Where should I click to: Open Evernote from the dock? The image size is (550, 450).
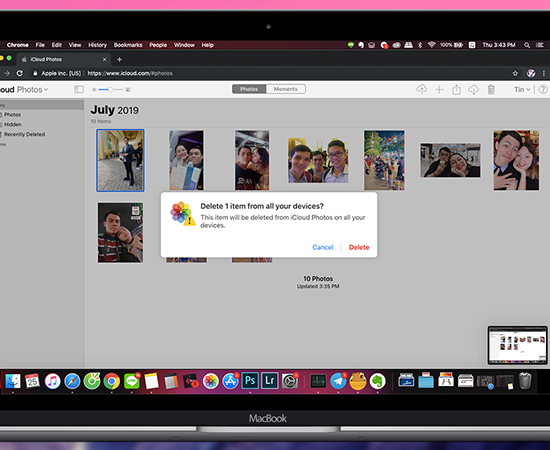pos(377,381)
